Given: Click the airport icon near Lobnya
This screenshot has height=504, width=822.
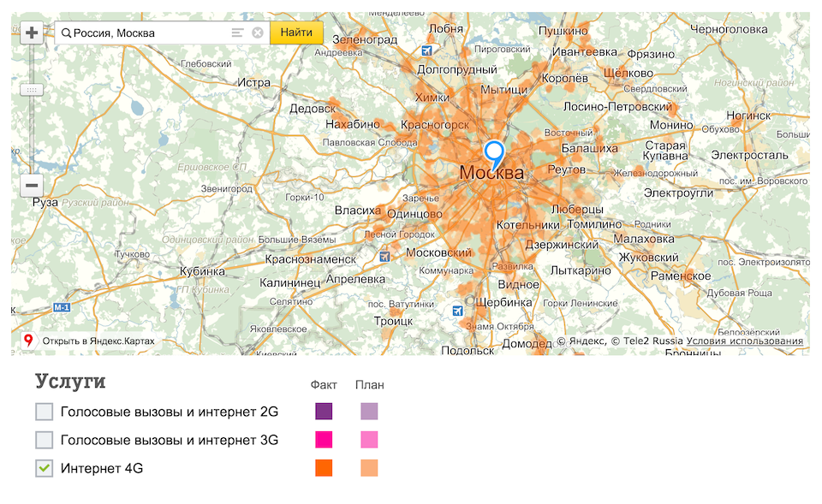Looking at the screenshot, I should (x=427, y=50).
